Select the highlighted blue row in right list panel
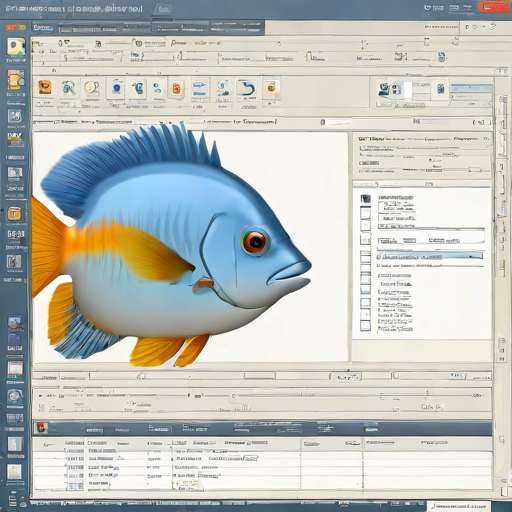The image size is (512, 512). pos(430,256)
